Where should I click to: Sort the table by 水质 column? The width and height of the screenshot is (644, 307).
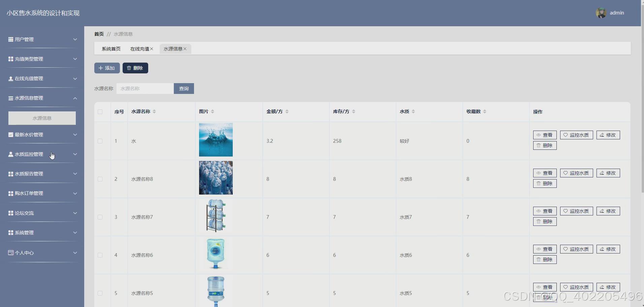pos(413,111)
